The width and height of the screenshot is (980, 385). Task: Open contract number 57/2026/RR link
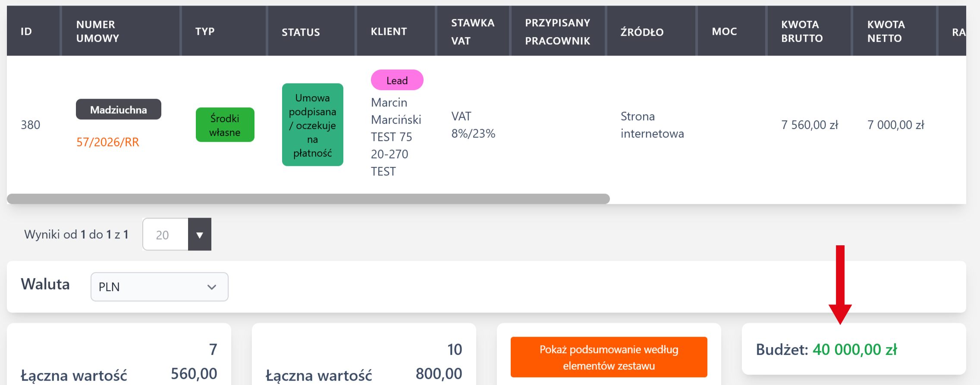(x=108, y=142)
